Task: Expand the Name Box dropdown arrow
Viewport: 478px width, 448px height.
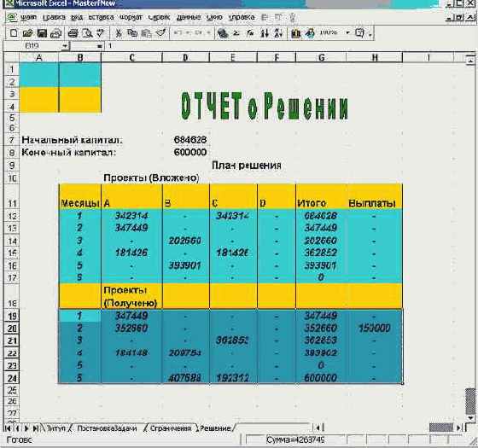Action: [x=65, y=46]
